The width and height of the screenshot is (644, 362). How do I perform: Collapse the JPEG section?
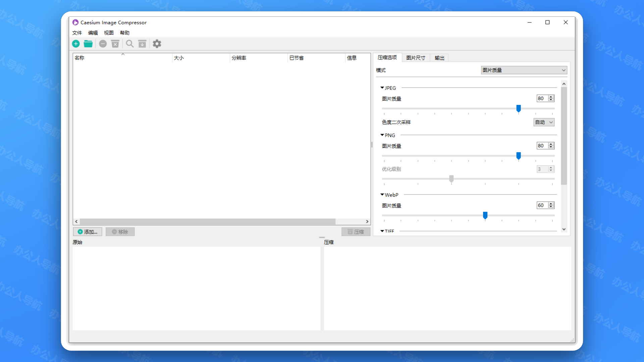[382, 88]
